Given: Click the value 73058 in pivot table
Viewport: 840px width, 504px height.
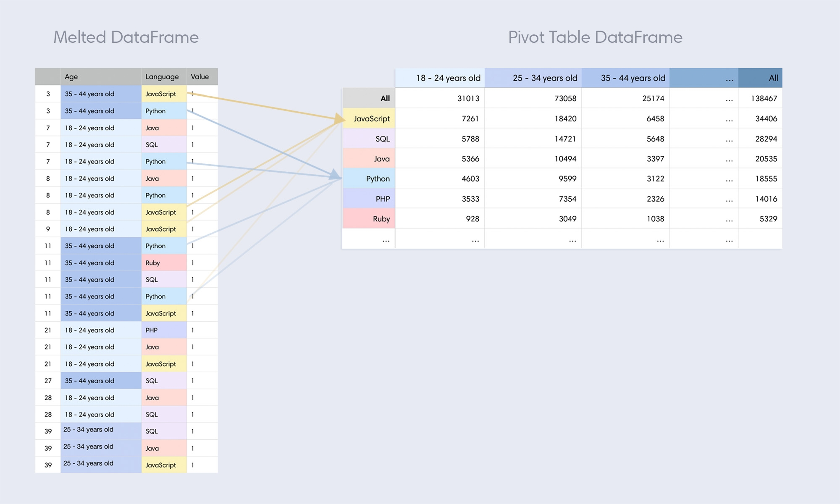Looking at the screenshot, I should 565,98.
